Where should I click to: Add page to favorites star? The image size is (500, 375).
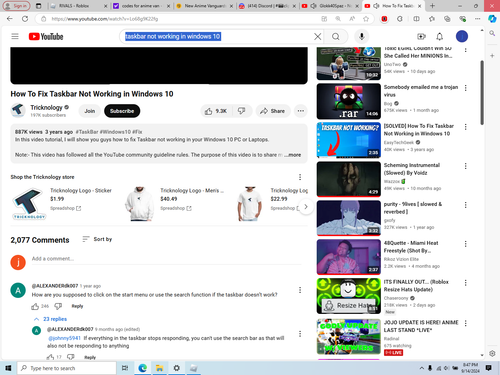[x=366, y=19]
